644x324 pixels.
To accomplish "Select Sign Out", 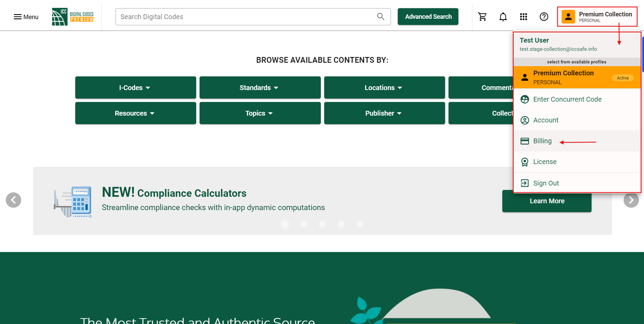I will pyautogui.click(x=577, y=183).
